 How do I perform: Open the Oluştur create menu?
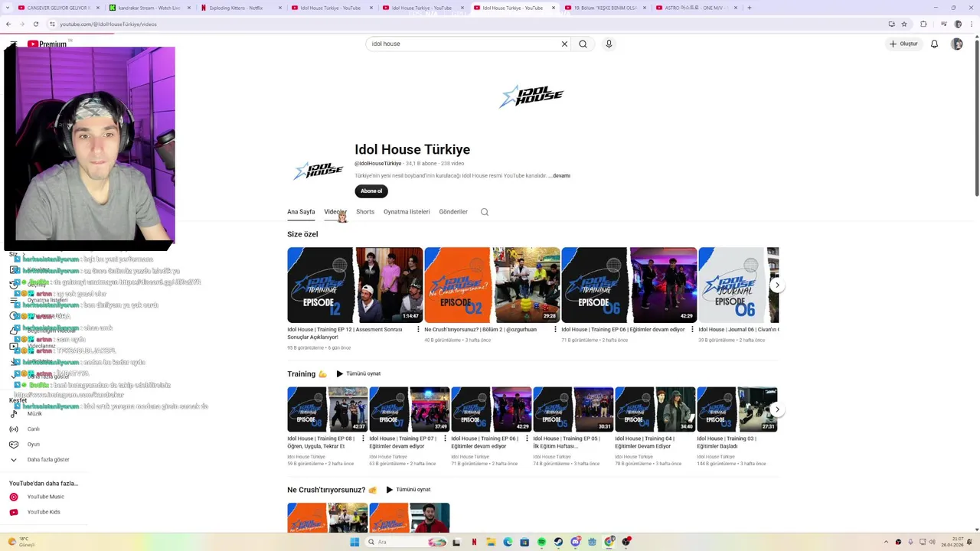(903, 44)
